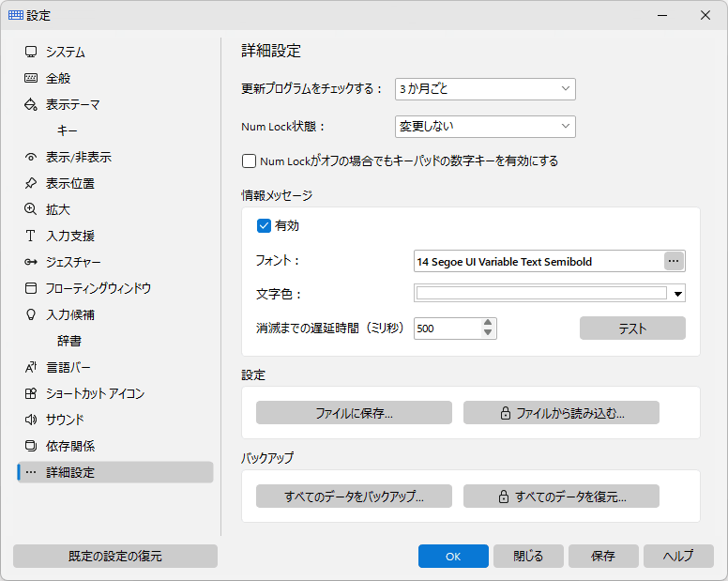This screenshot has height=581, width=728.
Task: Click the 拡大 magnifier icon
Action: pos(31,209)
